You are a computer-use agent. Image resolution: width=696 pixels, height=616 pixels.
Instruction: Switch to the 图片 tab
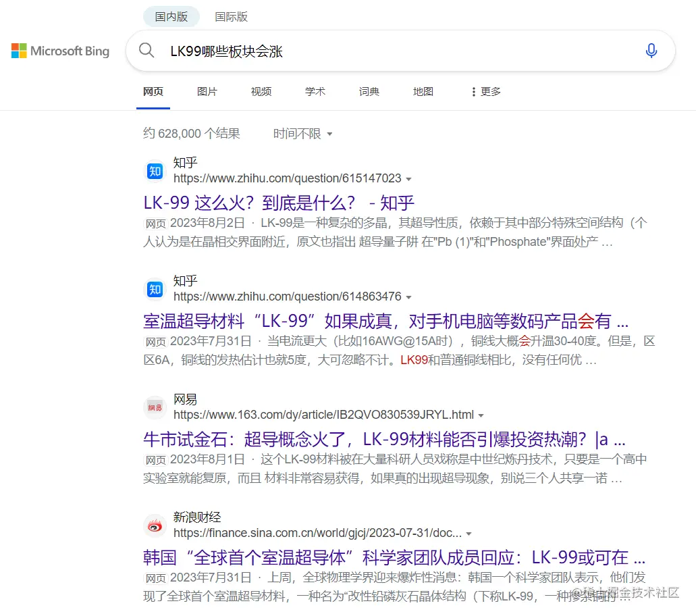(x=207, y=91)
